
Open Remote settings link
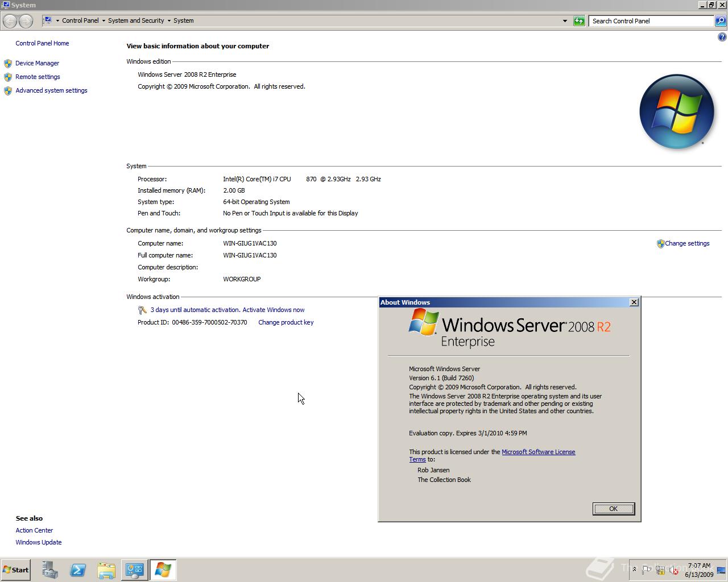(38, 77)
